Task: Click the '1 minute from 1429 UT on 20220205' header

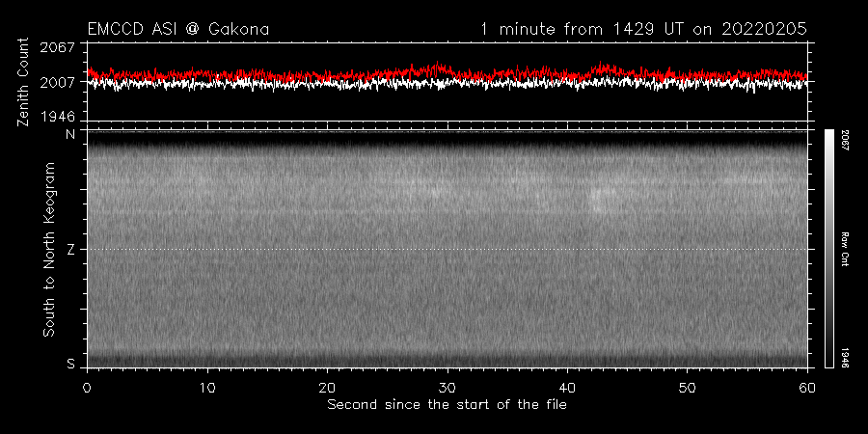Action: click(x=644, y=29)
